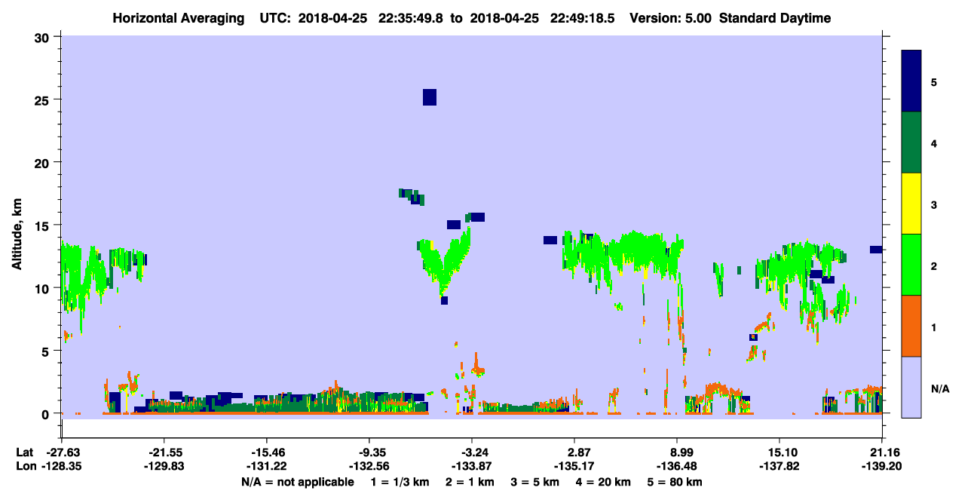Click the yellow level 3 colorbar segment
980x503 pixels.
pos(911,204)
